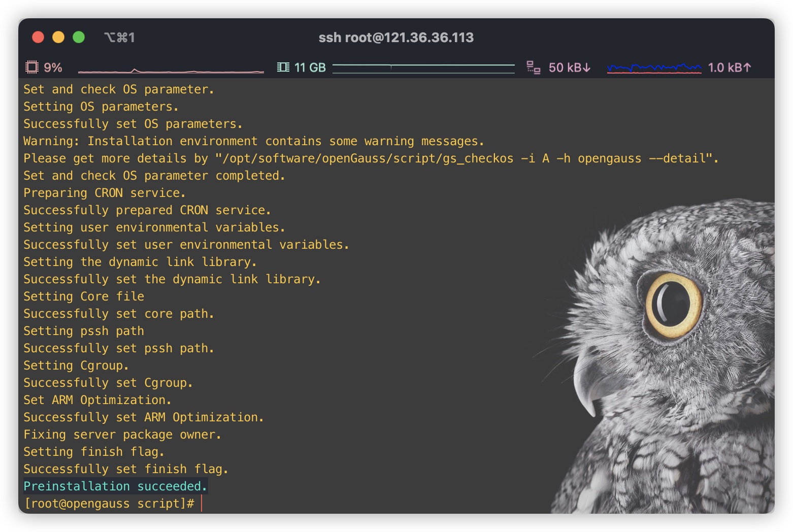Click the line 'Setting pssh path'
The width and height of the screenshot is (793, 532).
tap(84, 331)
